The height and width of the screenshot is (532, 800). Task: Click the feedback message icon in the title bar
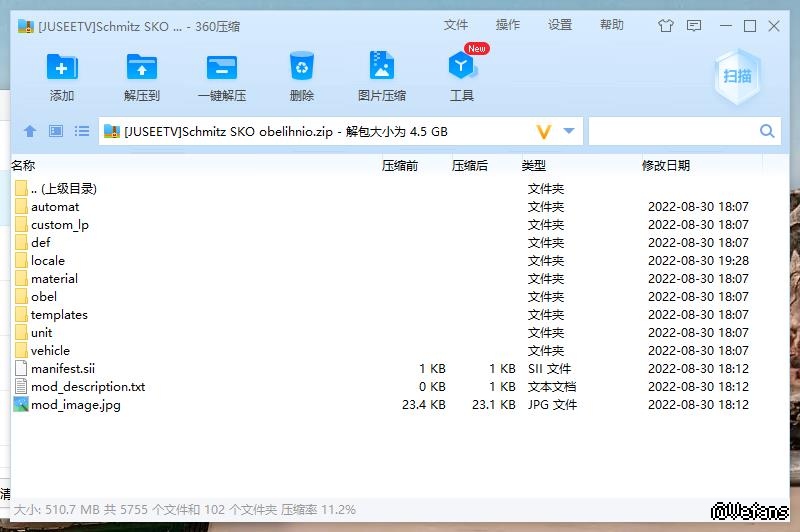pyautogui.click(x=694, y=26)
